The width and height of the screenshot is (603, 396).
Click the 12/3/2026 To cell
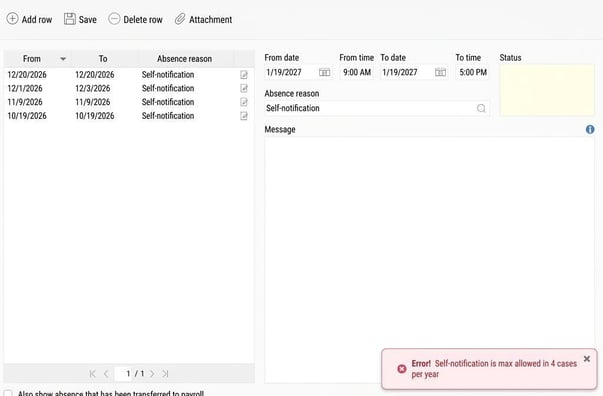[x=93, y=88]
